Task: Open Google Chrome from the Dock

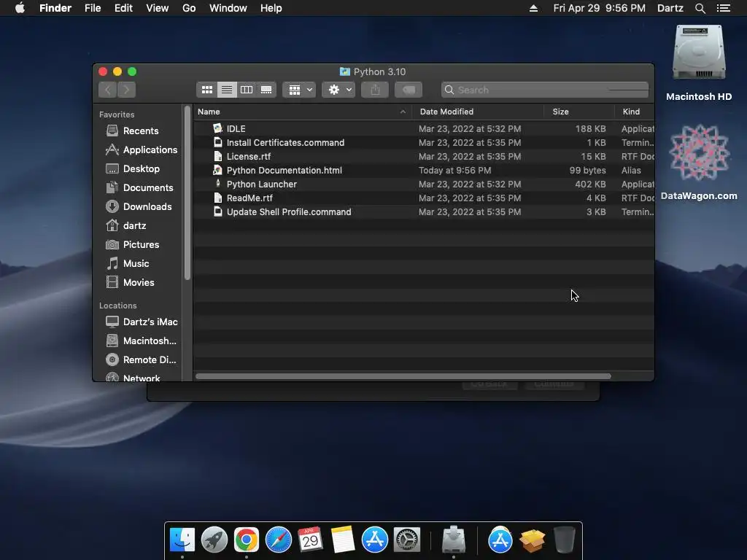Action: 247,540
